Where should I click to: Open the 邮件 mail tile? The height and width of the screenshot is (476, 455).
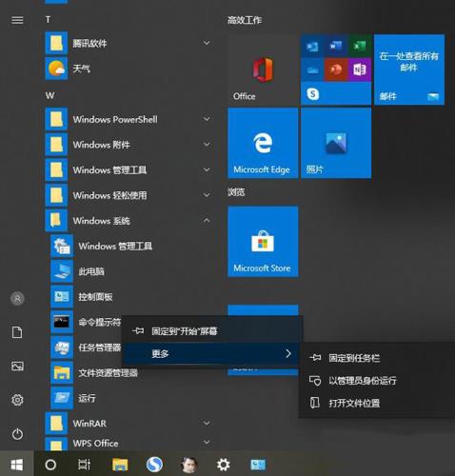pyautogui.click(x=409, y=69)
